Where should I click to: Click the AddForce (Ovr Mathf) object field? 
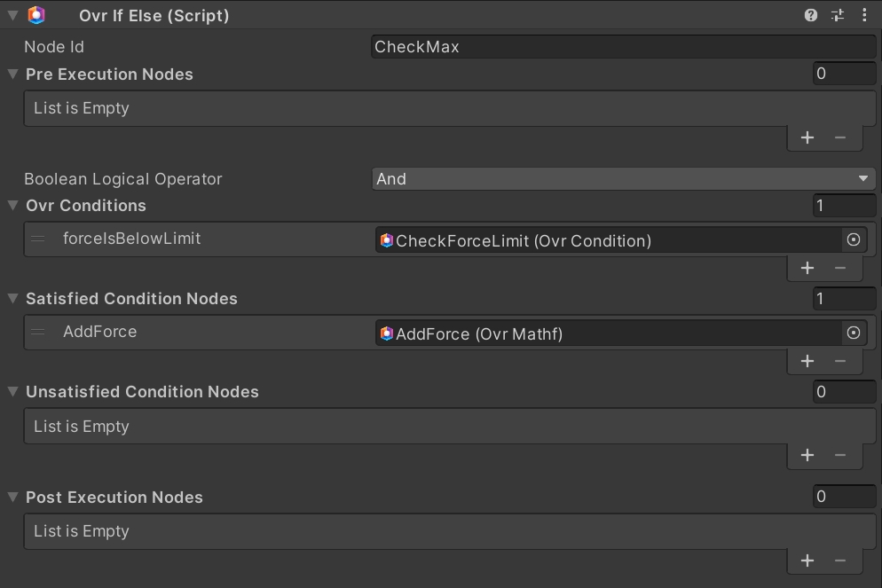click(608, 333)
